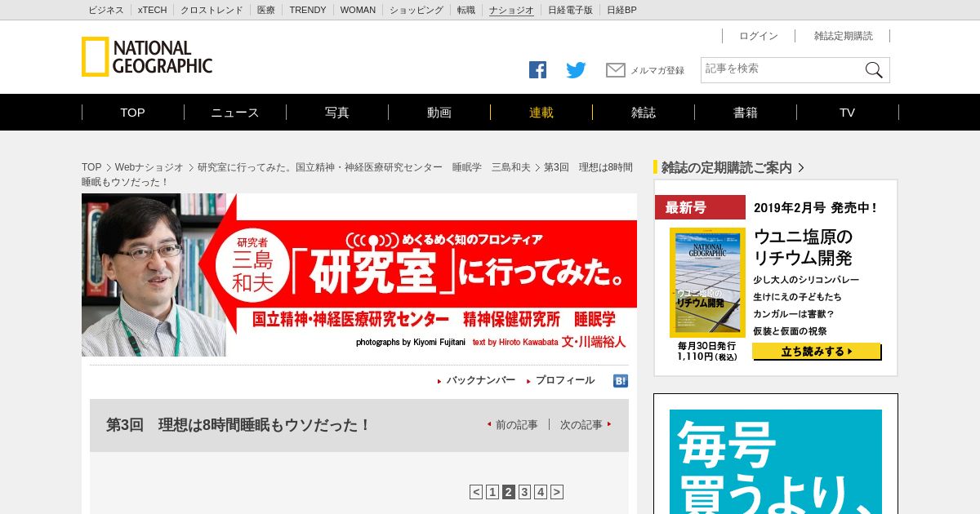Open 医療 in top site bar

[x=266, y=10]
